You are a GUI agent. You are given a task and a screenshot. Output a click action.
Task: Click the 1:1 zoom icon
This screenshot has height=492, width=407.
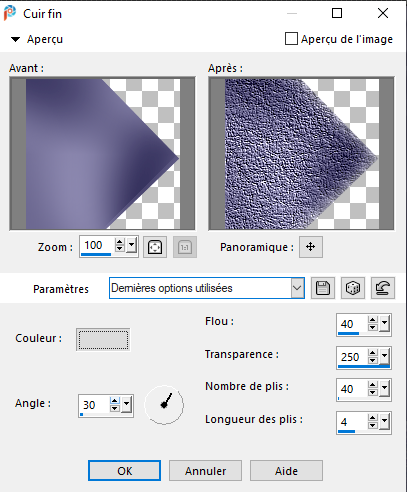coord(185,247)
